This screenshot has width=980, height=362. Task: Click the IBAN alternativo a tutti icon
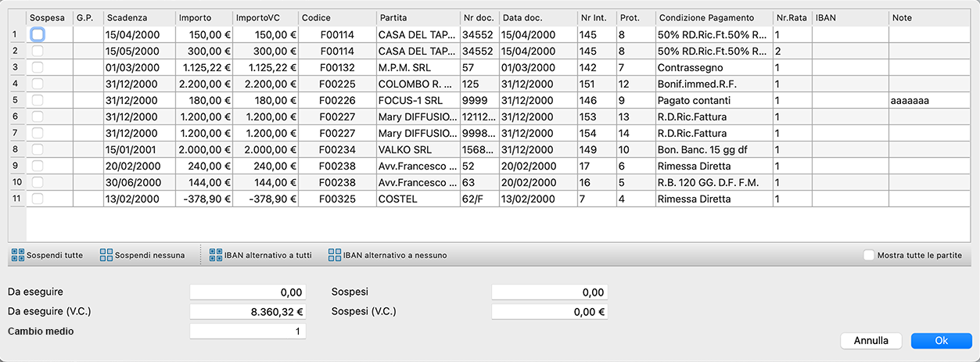(215, 255)
